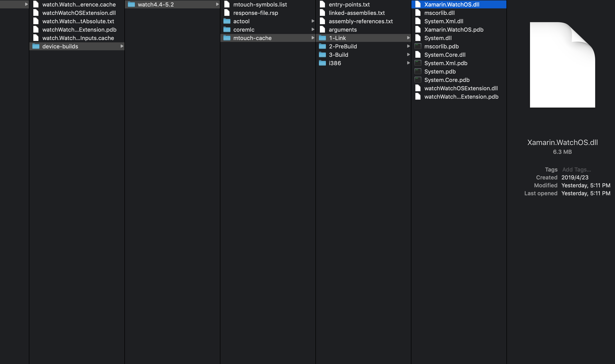Screen dimensions: 615x364
Task: Click the mtouch-symbols.list file icon
Action: click(x=227, y=4)
